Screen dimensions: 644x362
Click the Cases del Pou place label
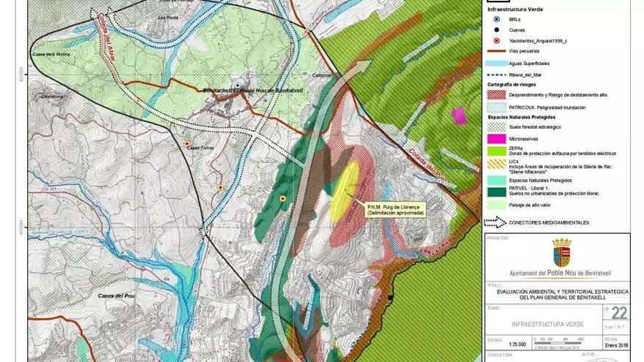pos(114,295)
